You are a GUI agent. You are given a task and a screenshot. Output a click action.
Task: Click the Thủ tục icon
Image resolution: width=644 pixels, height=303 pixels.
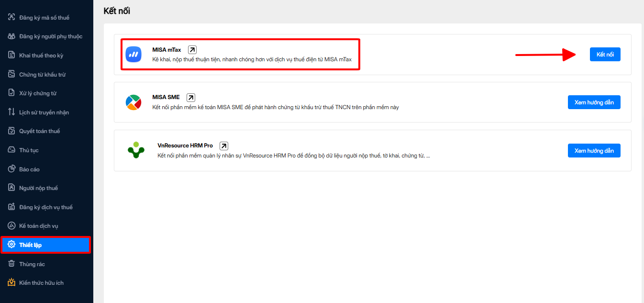[x=11, y=150]
